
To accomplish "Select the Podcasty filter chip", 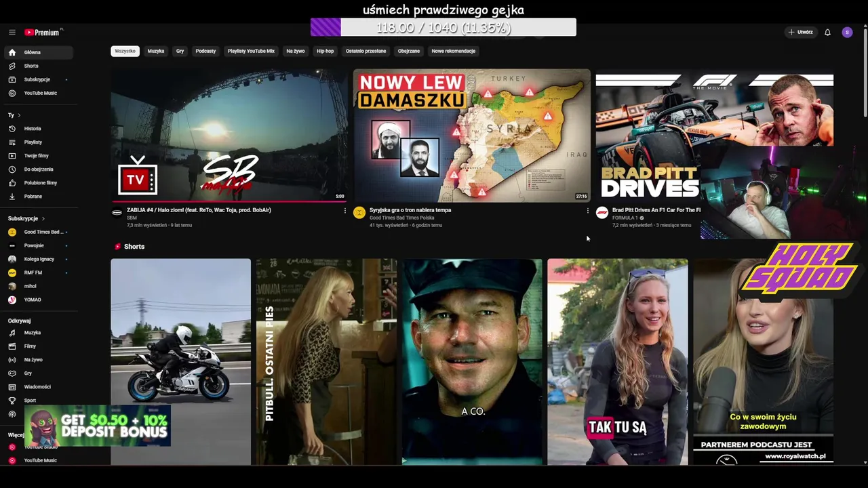I will click(205, 51).
